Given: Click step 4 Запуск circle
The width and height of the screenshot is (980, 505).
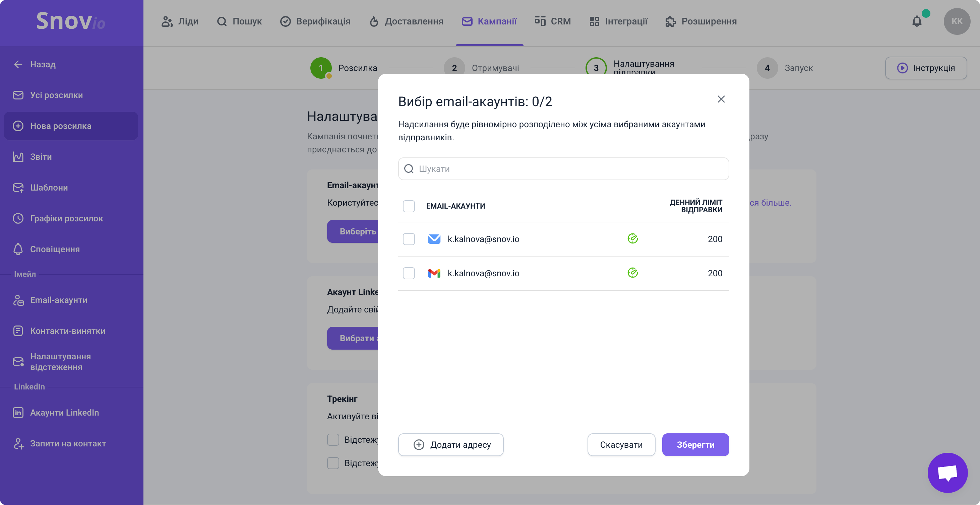Looking at the screenshot, I should point(767,68).
